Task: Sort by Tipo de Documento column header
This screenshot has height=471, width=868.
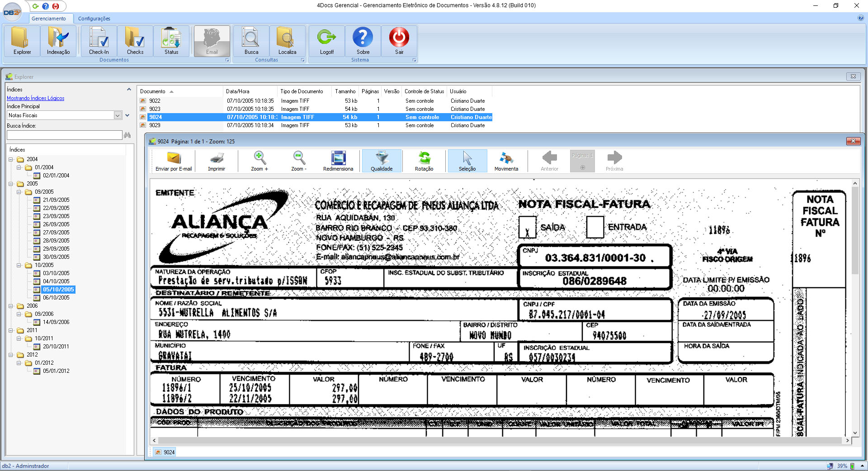Action: click(x=304, y=91)
